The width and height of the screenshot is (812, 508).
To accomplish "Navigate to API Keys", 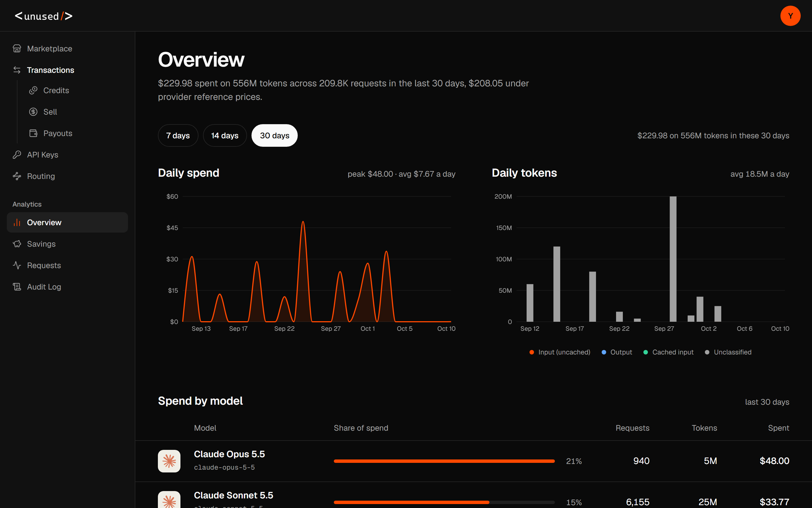I will [67, 155].
